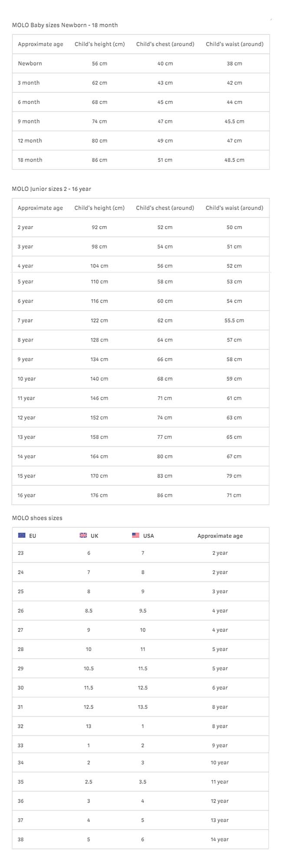The height and width of the screenshot is (868, 282).
Task: Select the MOLO Baby sizes heading
Action: (x=65, y=25)
